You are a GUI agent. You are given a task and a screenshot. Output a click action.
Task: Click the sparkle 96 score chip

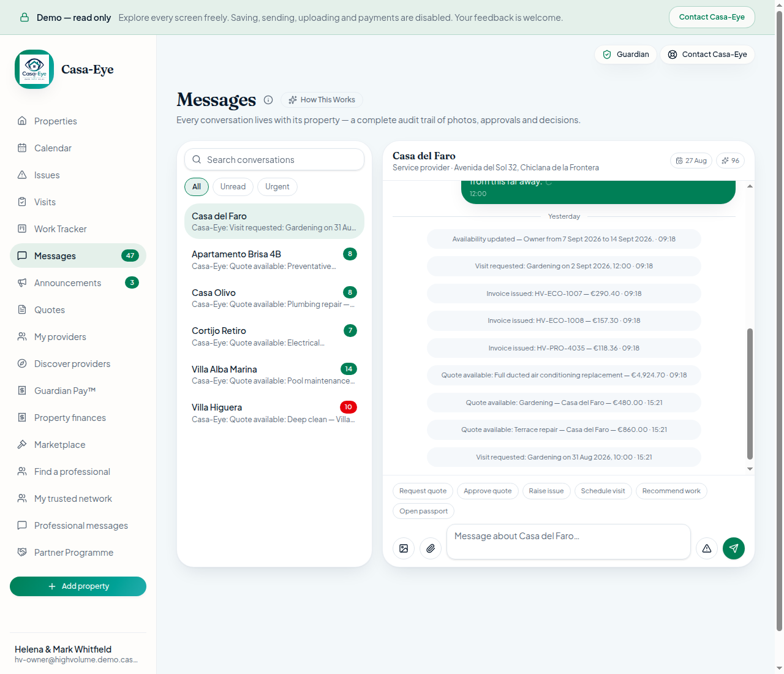tap(730, 161)
